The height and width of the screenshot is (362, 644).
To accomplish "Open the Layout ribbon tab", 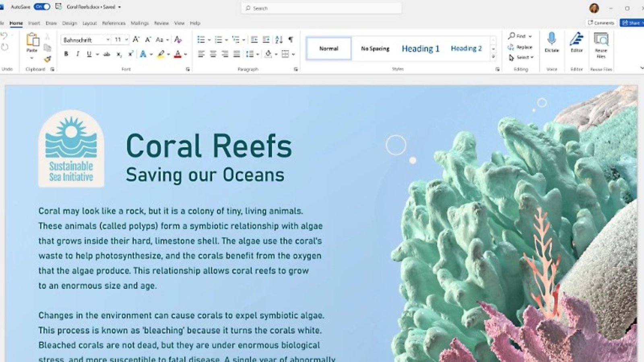I will pyautogui.click(x=89, y=23).
